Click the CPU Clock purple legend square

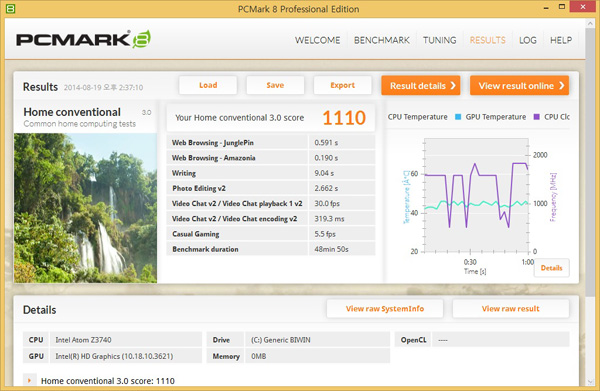pyautogui.click(x=536, y=117)
